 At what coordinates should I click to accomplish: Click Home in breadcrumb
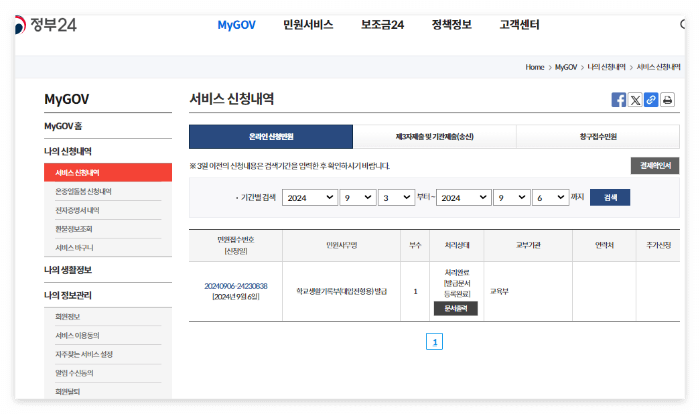coord(534,67)
